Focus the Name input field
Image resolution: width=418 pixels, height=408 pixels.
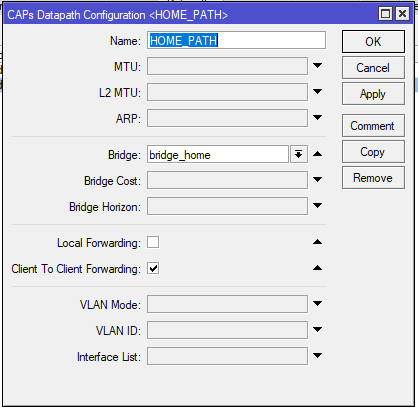[x=236, y=40]
